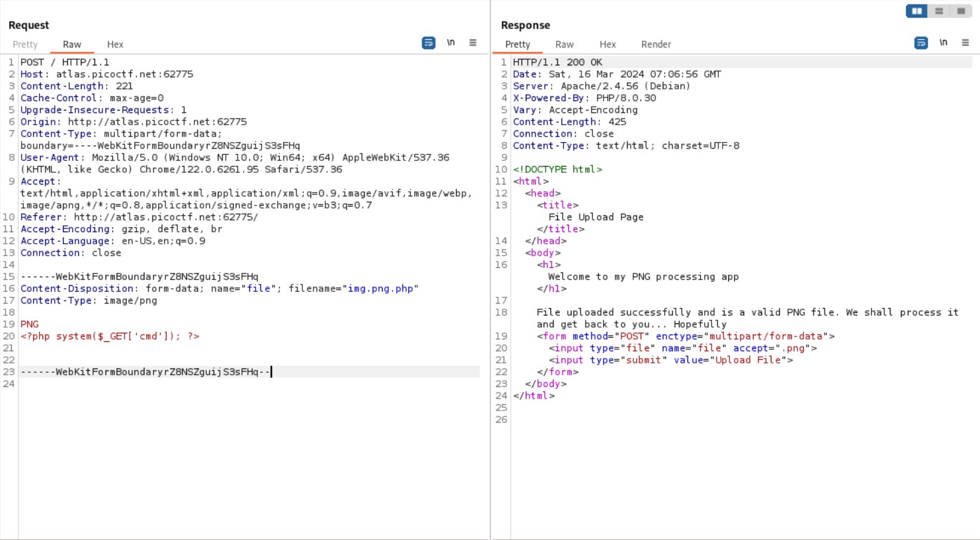Image resolution: width=980 pixels, height=540 pixels.
Task: Switch Response view to Pretty tab
Action: [x=518, y=44]
